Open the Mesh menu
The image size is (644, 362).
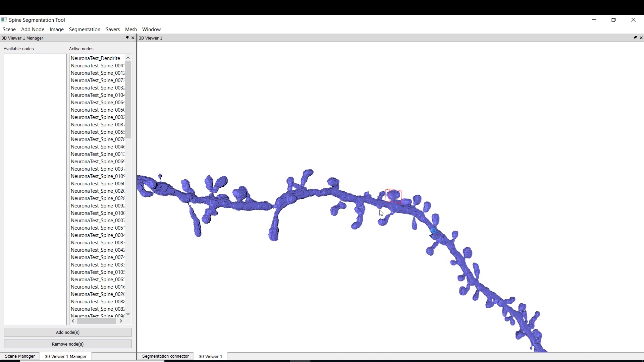coord(131,29)
